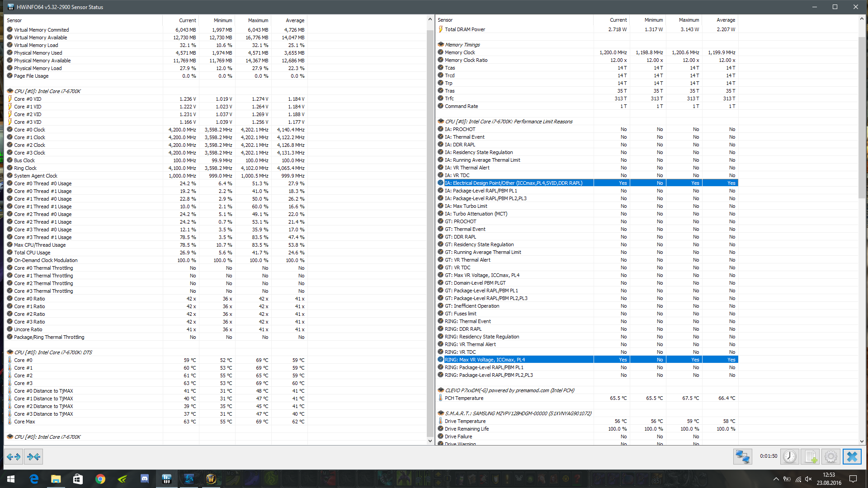Click the volume muted tray icon
868x488 pixels.
(808, 479)
